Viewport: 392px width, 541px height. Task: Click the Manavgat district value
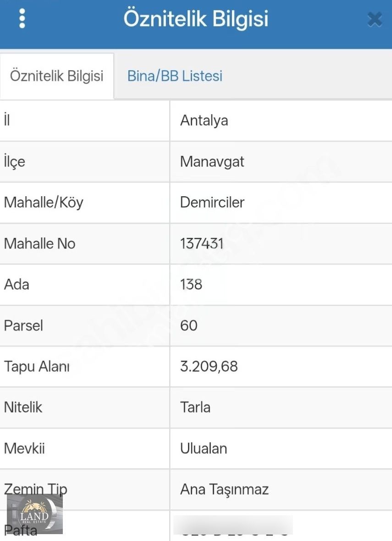212,161
